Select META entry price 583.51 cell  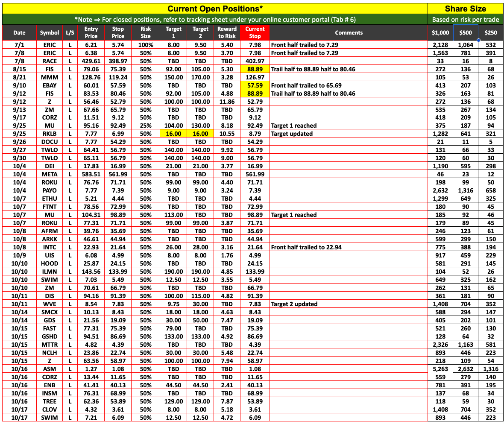point(91,174)
